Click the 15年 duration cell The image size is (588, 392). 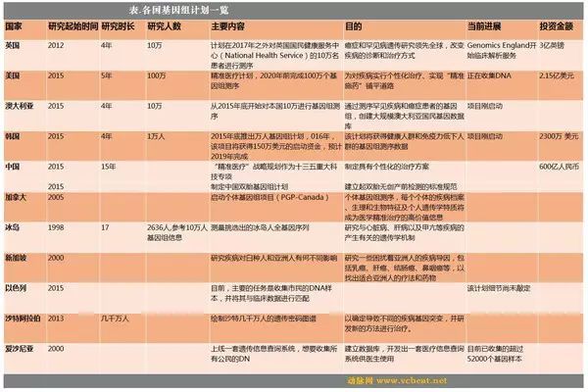point(109,167)
